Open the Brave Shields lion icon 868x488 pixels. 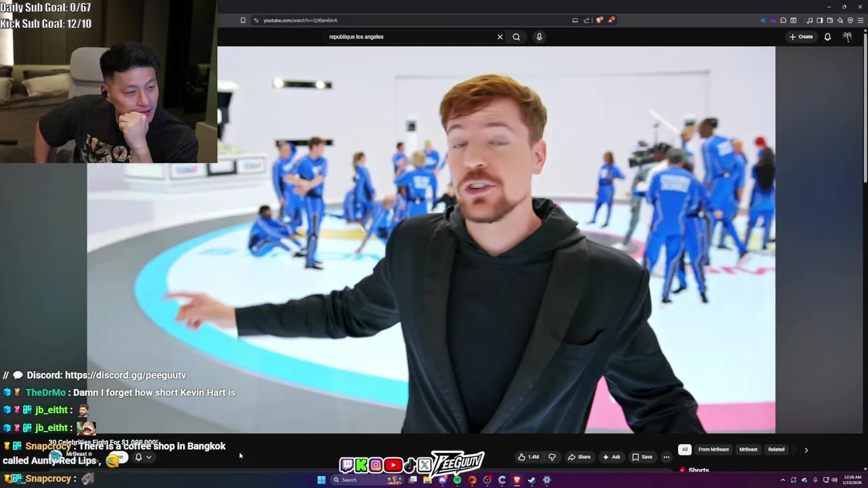pos(599,20)
